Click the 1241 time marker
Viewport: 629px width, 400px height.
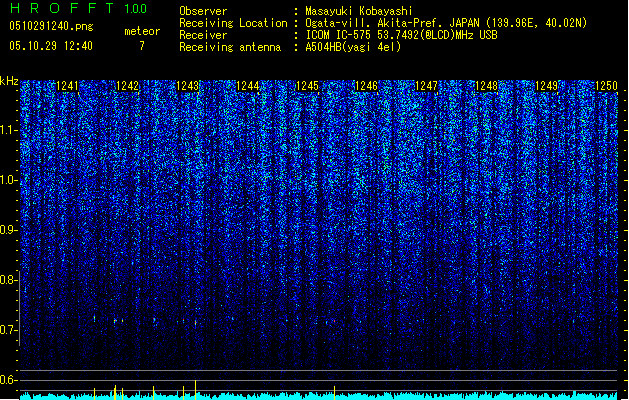pos(67,86)
